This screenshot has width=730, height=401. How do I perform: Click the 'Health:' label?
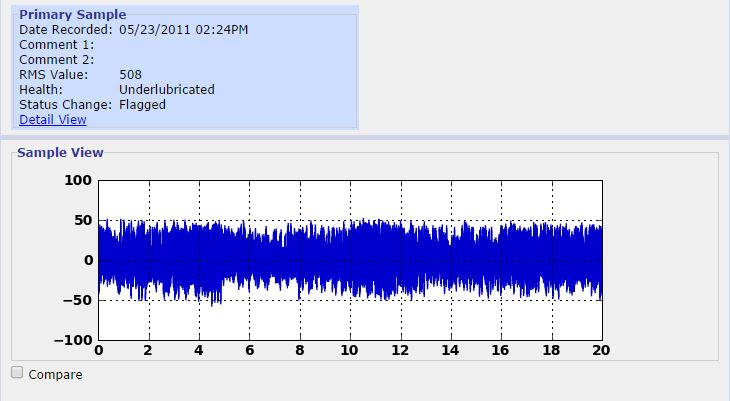pos(41,89)
